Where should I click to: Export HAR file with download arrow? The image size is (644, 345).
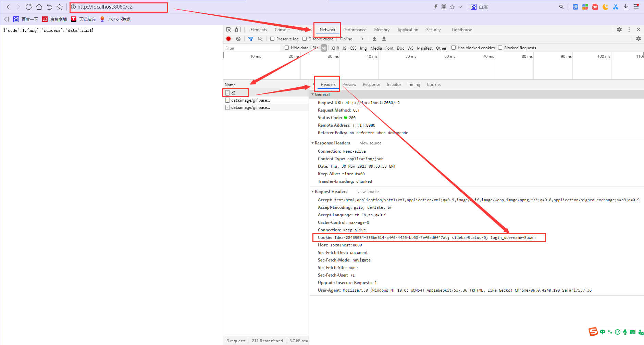pyautogui.click(x=384, y=39)
